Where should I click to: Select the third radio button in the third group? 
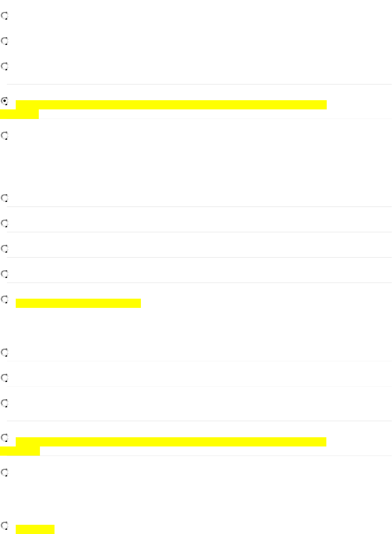5,403
